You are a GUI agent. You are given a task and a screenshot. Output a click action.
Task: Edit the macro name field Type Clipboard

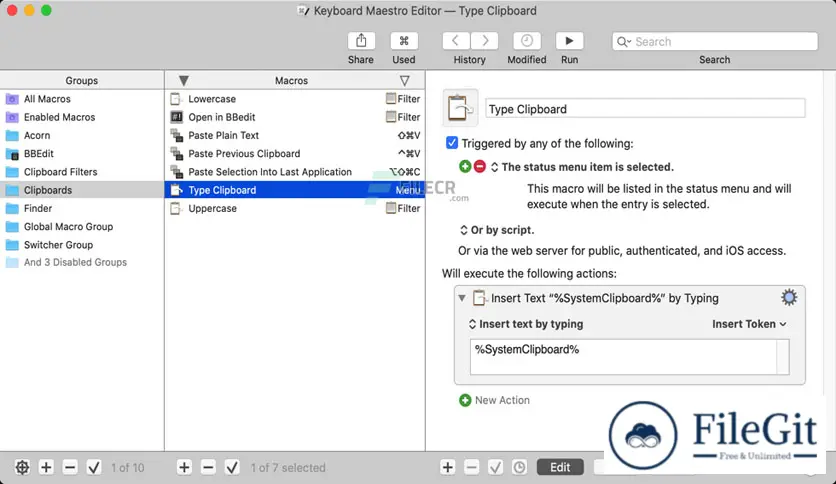pyautogui.click(x=645, y=109)
